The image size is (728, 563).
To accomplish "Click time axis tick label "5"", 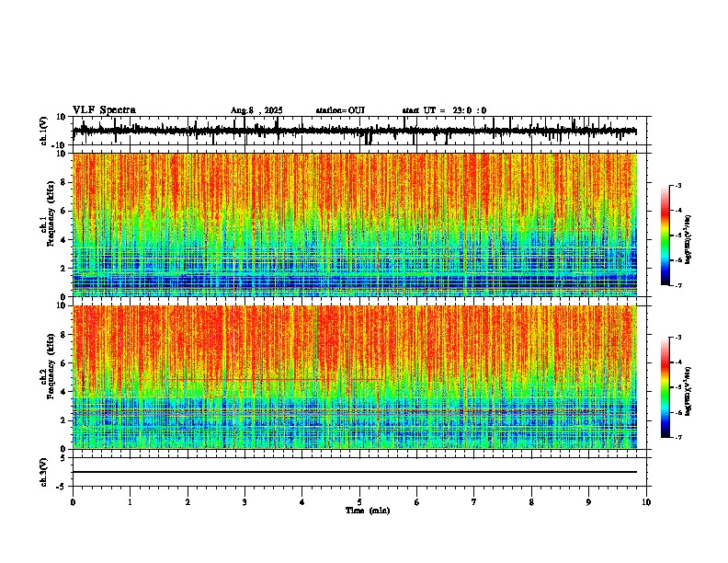I will pos(359,502).
